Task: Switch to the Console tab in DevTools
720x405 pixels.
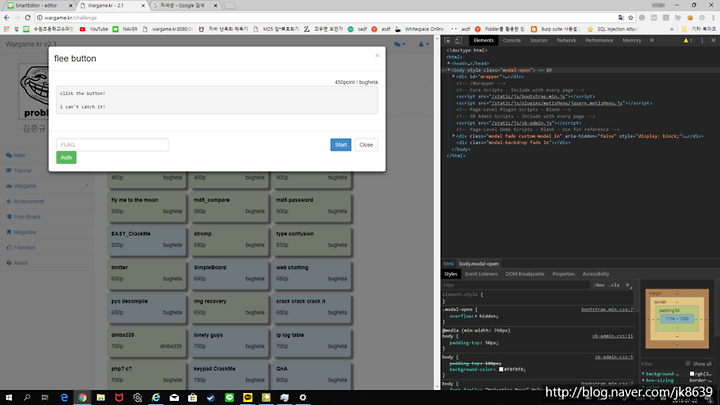Action: tap(512, 40)
